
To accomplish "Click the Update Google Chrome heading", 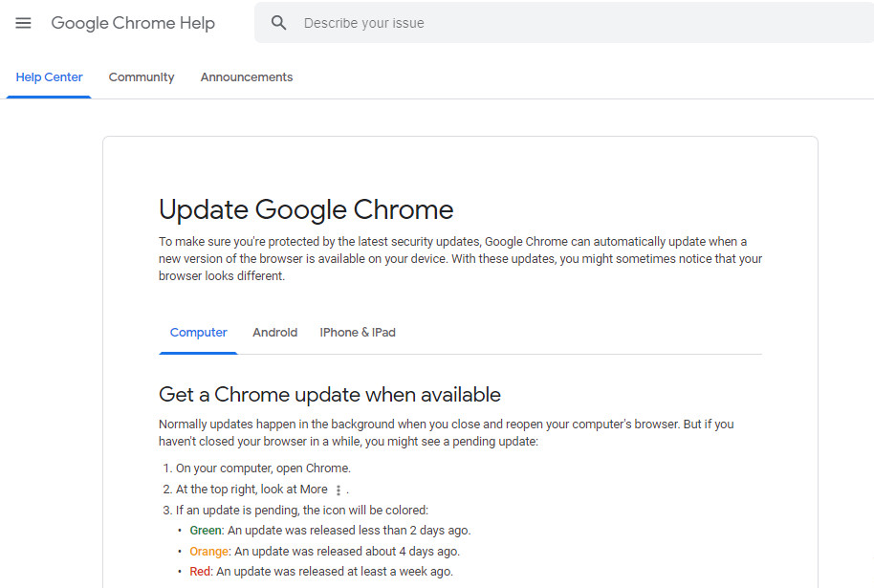I will tap(306, 209).
